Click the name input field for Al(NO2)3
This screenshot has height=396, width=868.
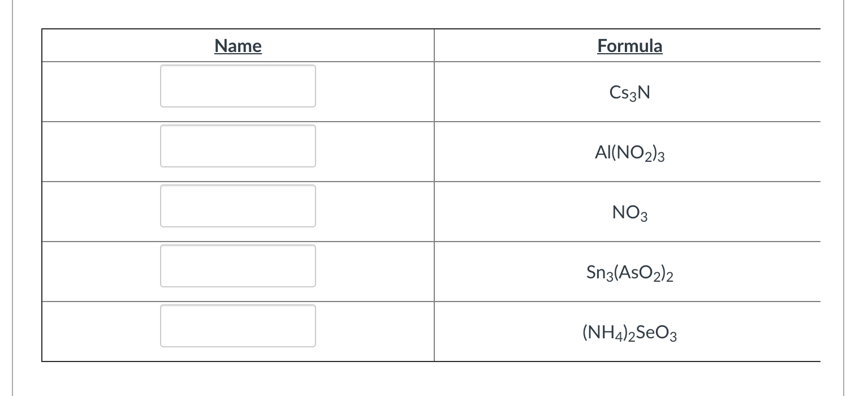[237, 146]
